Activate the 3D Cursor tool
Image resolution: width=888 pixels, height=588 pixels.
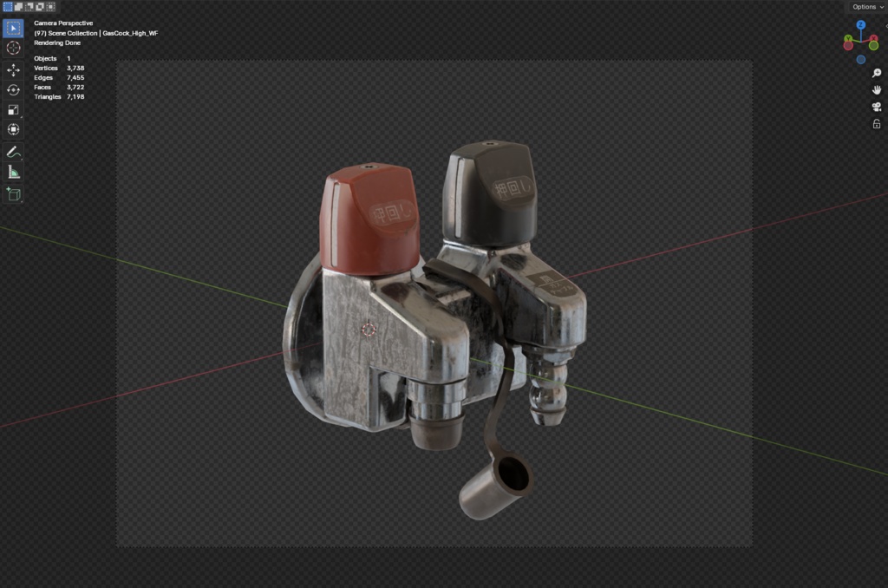(x=14, y=49)
